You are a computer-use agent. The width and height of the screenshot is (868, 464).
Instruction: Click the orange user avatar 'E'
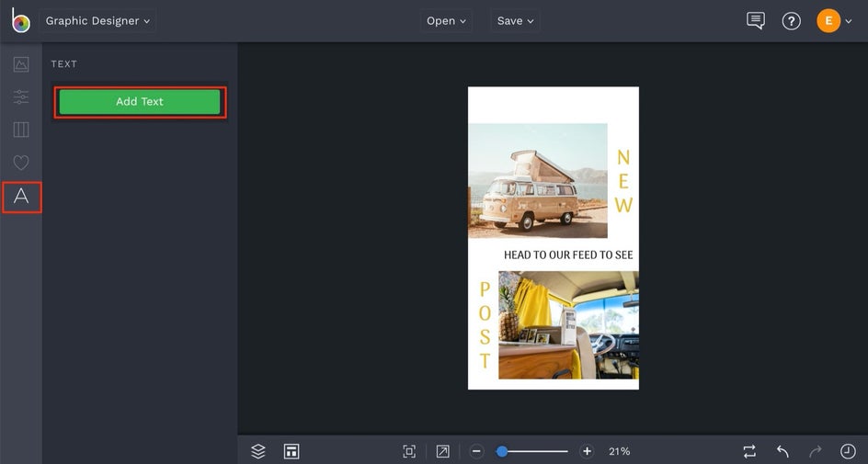(x=828, y=21)
